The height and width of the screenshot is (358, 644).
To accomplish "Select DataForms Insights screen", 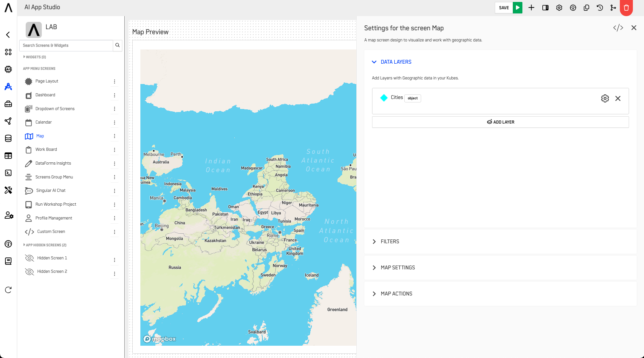I will click(x=53, y=163).
